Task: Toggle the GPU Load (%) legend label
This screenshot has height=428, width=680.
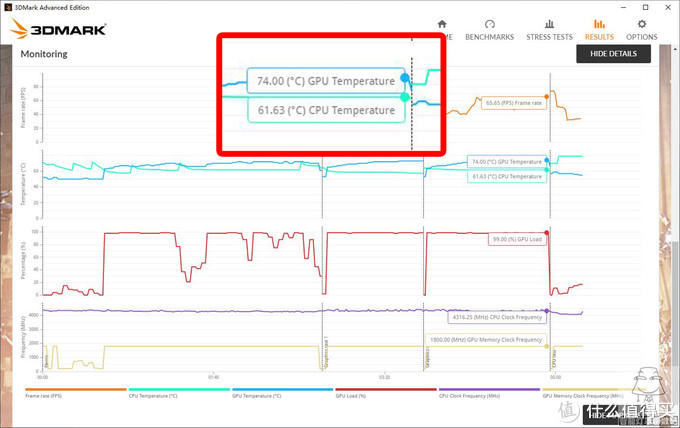Action: (x=350, y=396)
